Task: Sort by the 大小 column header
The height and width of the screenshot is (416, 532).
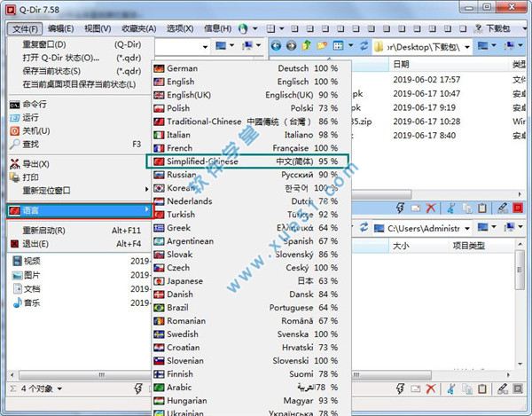Action: coord(419,246)
